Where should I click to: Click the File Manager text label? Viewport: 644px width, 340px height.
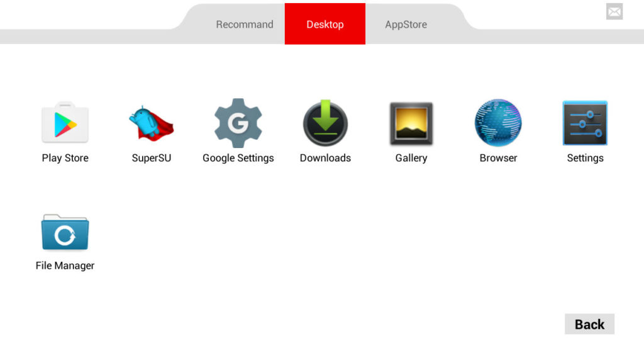(x=65, y=266)
